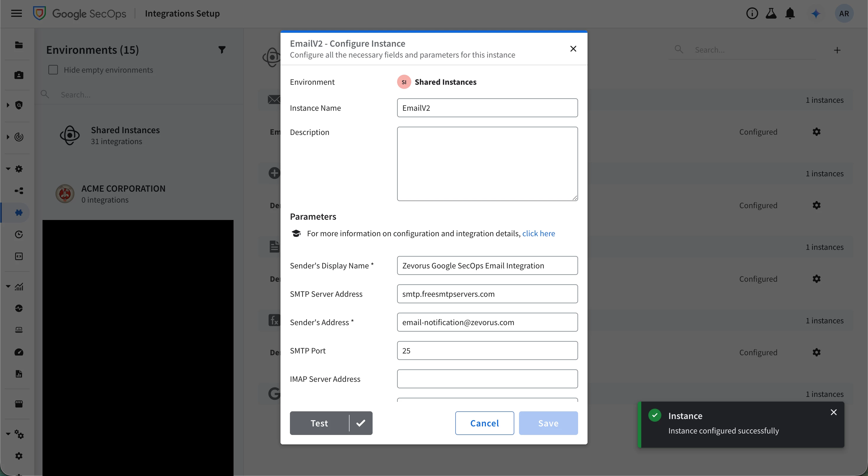Screen dimensions: 868x476
Task: Open the code brackets icon in sidebar
Action: click(19, 256)
